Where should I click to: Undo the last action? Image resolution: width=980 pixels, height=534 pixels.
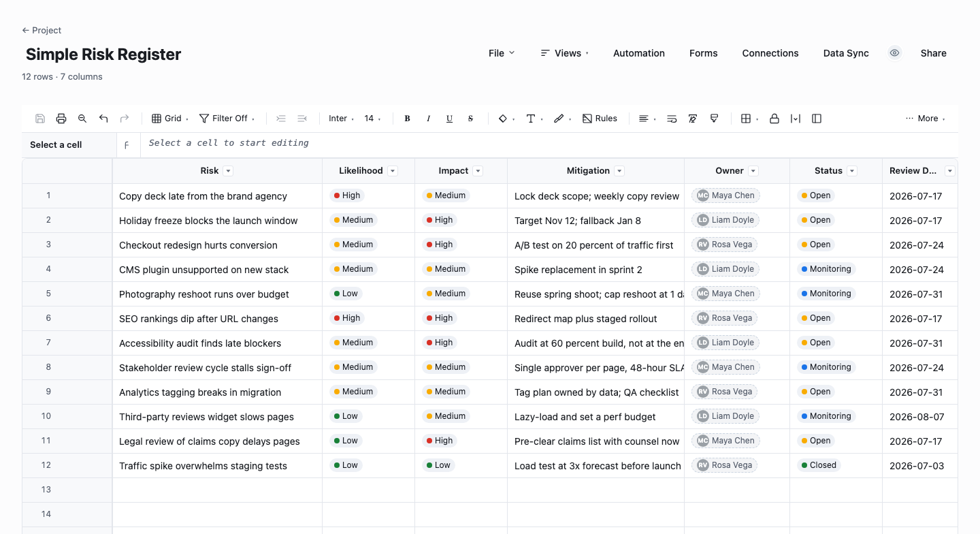tap(103, 119)
